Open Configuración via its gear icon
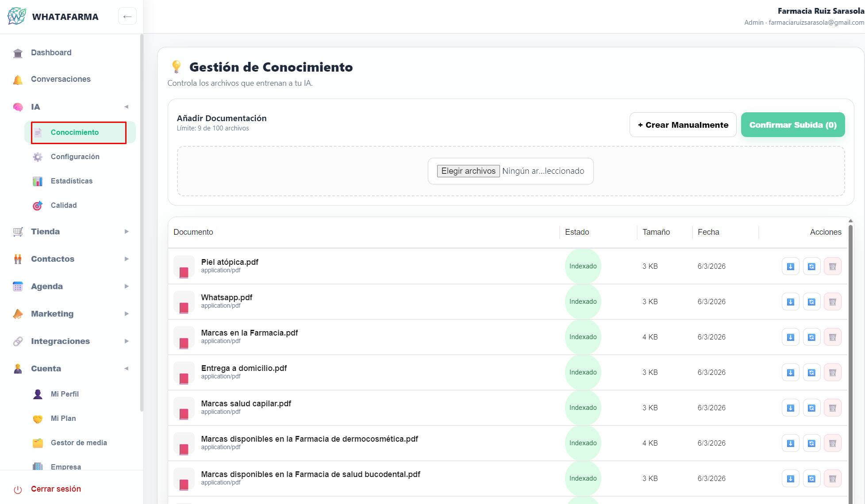865x504 pixels. [x=38, y=157]
